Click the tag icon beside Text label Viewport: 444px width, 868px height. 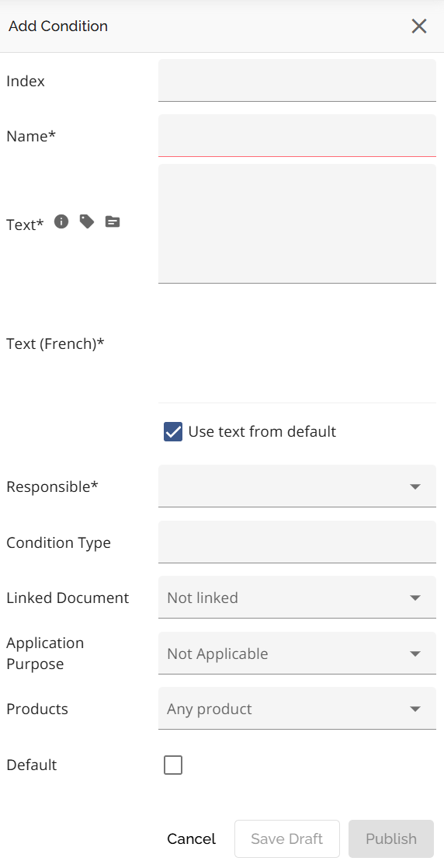click(87, 222)
